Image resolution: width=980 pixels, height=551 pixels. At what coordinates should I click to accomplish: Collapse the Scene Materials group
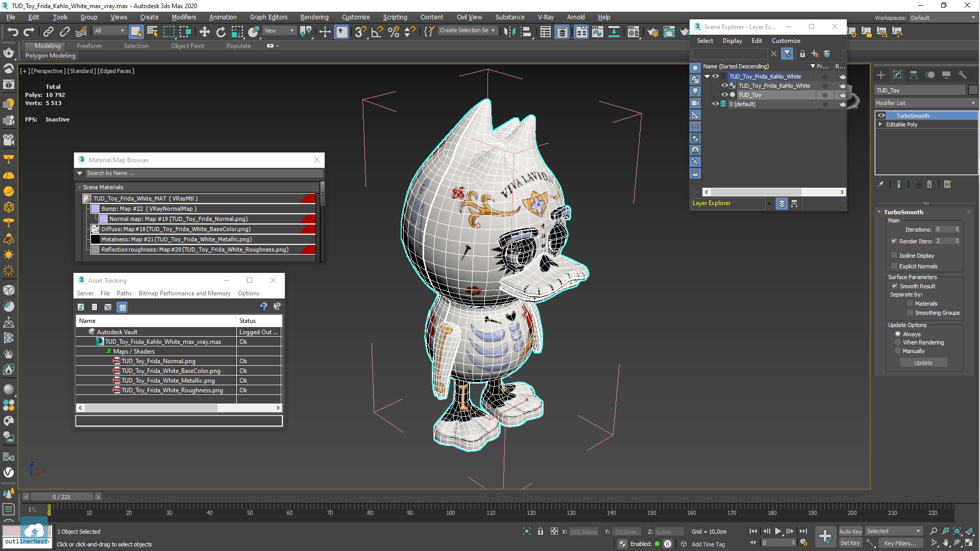coord(80,188)
